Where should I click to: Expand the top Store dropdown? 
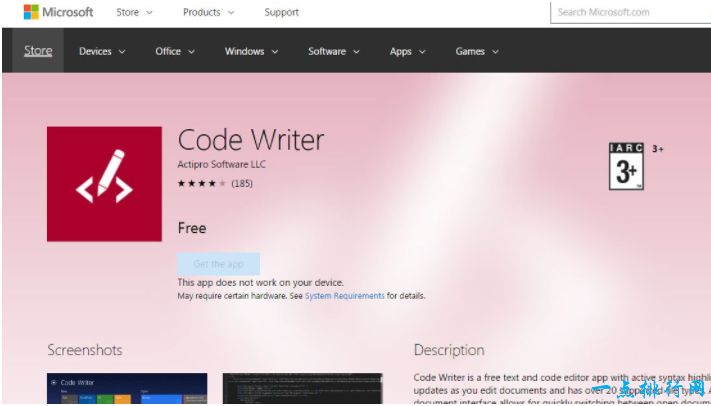coord(134,12)
